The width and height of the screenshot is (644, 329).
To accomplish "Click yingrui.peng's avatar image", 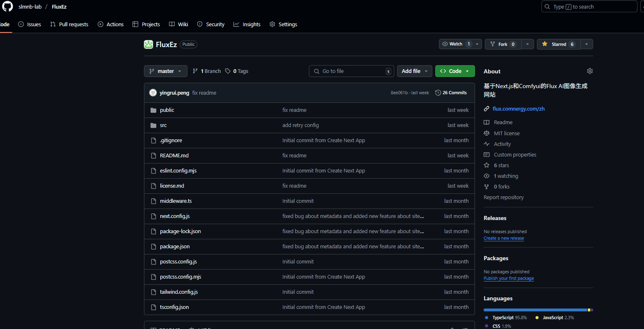I will click(x=153, y=93).
